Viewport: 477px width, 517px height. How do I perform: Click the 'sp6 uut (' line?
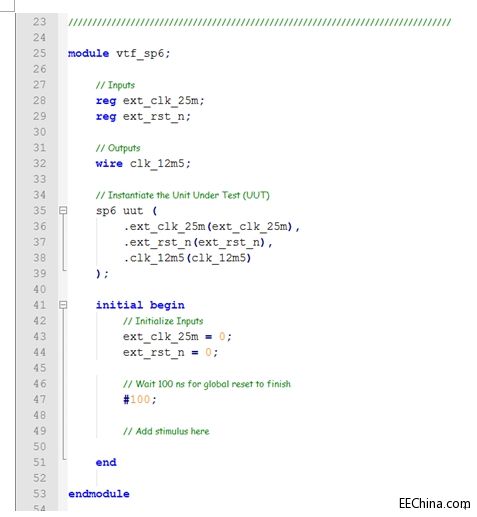126,211
